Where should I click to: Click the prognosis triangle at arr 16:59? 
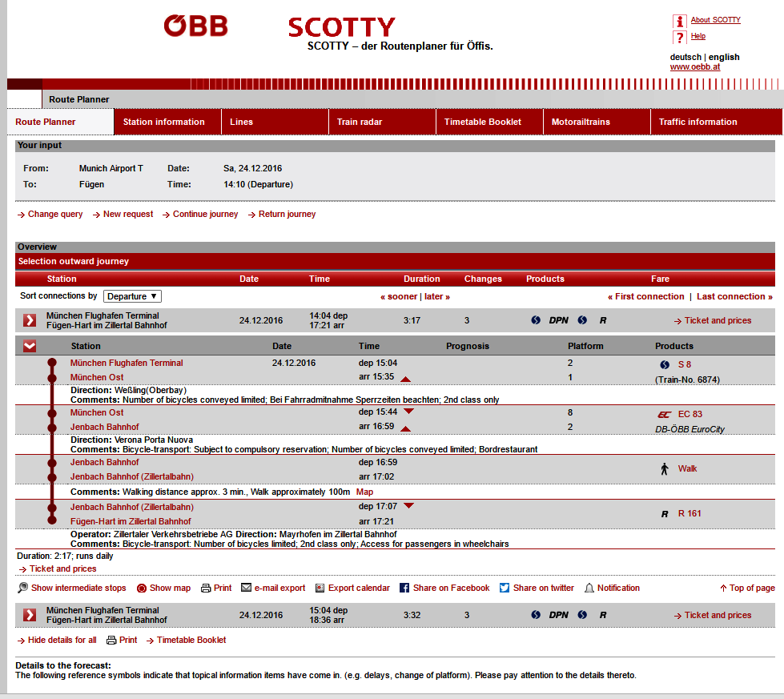(x=405, y=428)
